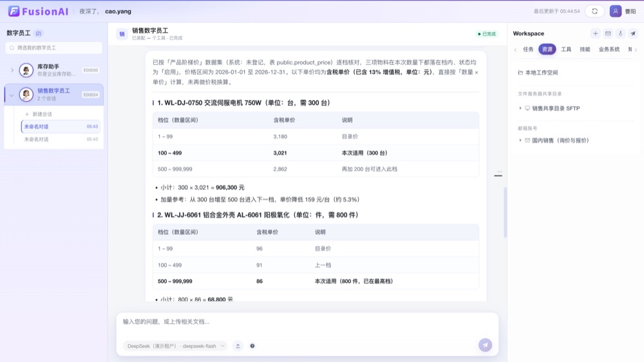Click the search magnifier icon in filter box

point(12,48)
